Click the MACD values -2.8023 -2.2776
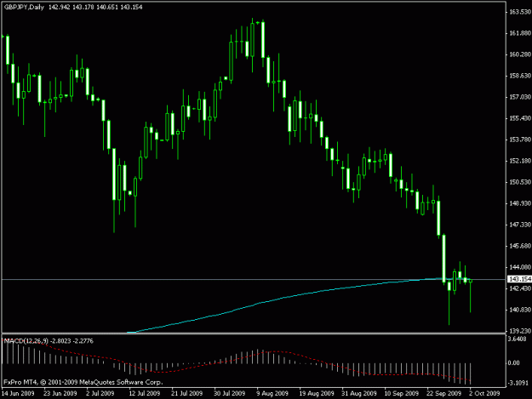The height and width of the screenshot is (399, 532). click(72, 340)
